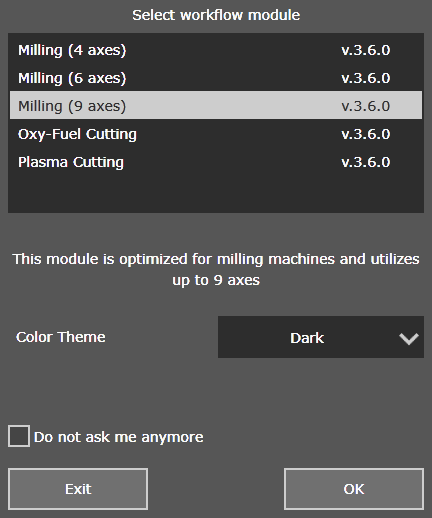Click the module description text about 9 axes

216,269
